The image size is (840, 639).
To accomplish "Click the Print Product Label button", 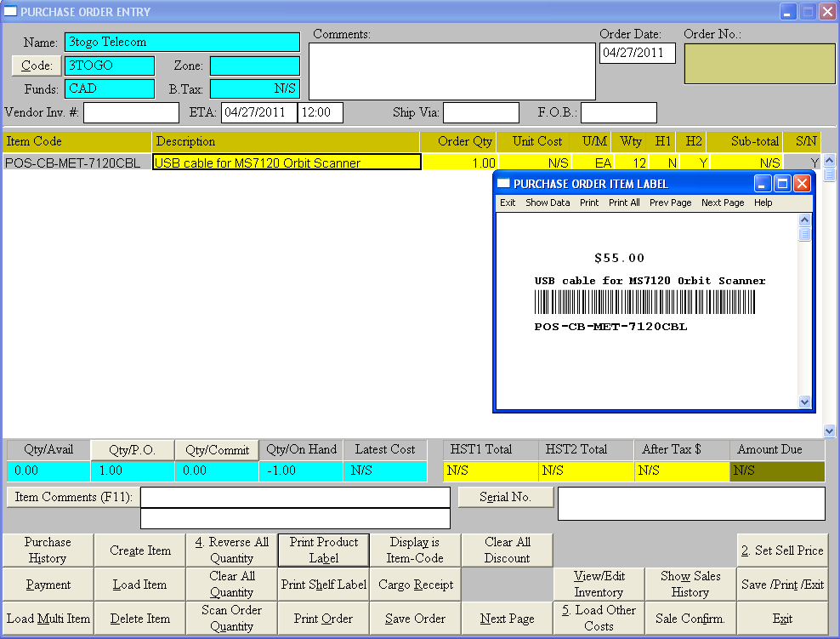I will 323,551.
